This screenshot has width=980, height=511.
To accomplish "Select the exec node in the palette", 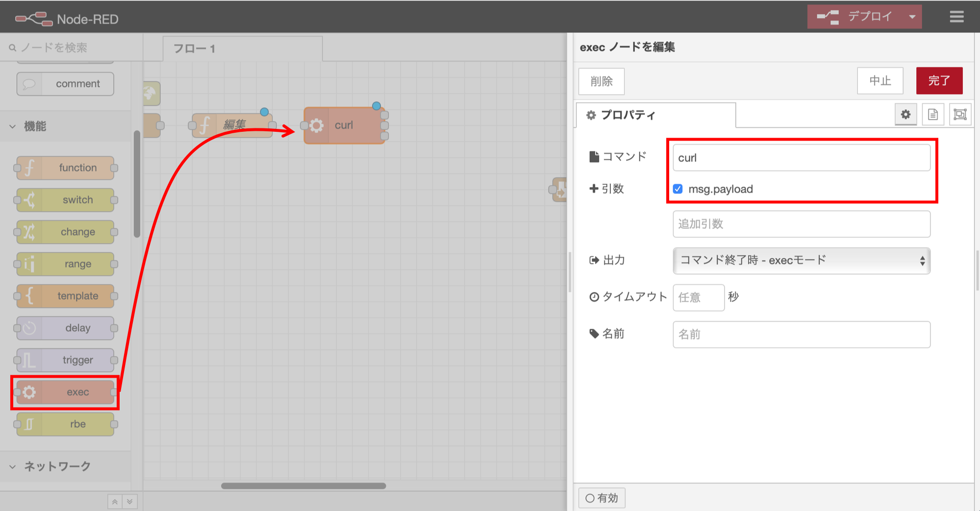I will pyautogui.click(x=65, y=392).
